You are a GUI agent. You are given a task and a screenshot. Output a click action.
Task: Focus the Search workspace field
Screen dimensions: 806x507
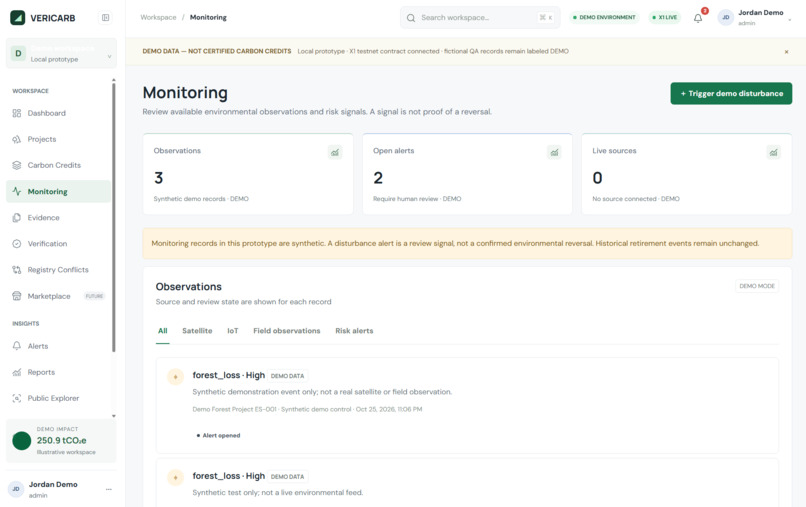point(480,17)
